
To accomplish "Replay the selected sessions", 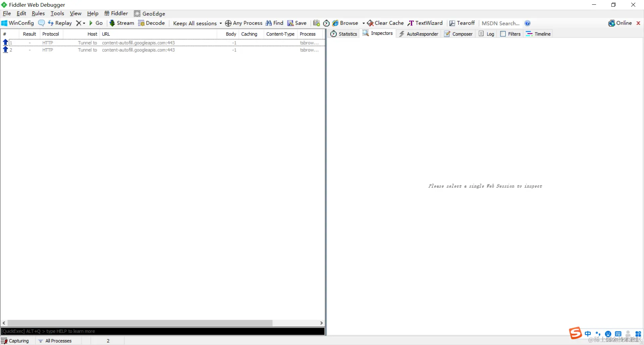I will (x=60, y=23).
